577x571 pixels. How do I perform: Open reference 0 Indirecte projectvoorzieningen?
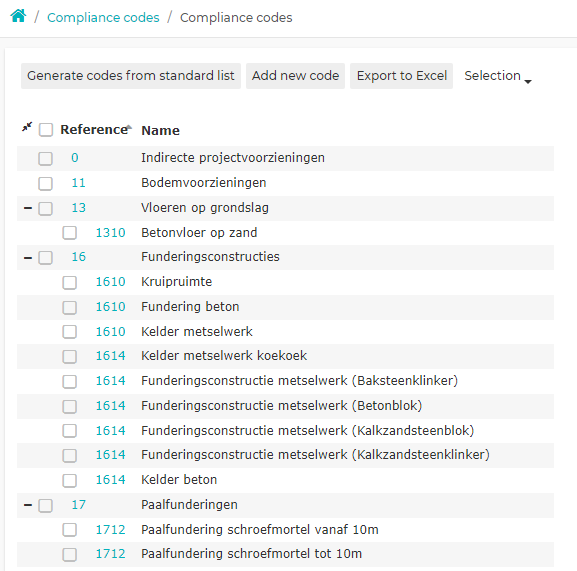click(75, 158)
